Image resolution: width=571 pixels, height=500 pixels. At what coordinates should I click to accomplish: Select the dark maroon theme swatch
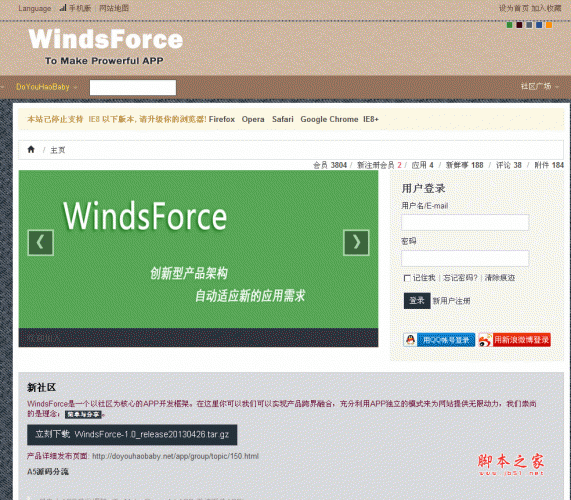point(519,25)
